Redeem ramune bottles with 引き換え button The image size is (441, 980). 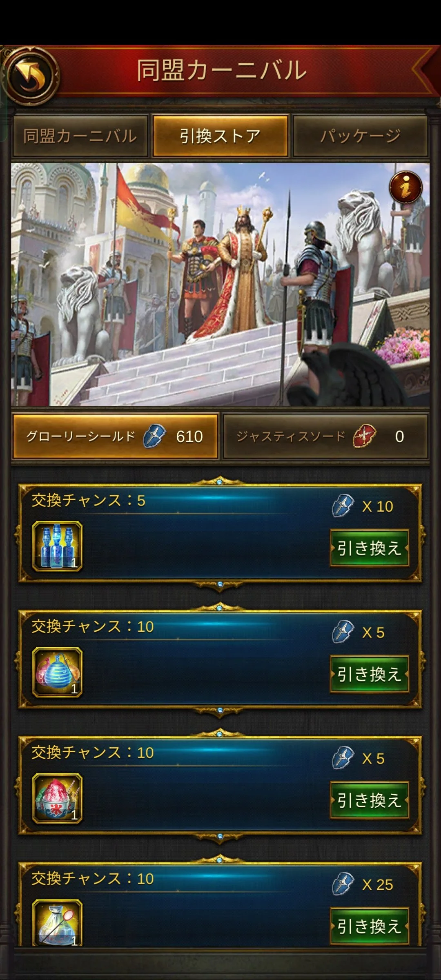tap(370, 548)
